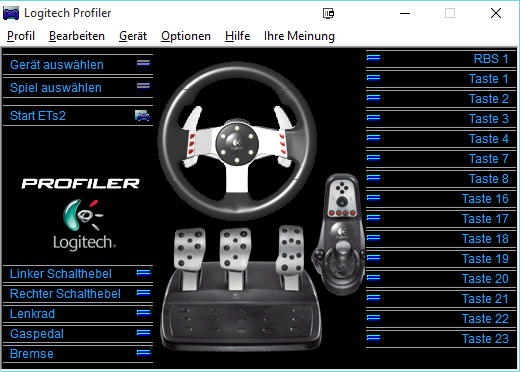Select the Taste 16 label
This screenshot has height=372, width=520.
tap(485, 199)
